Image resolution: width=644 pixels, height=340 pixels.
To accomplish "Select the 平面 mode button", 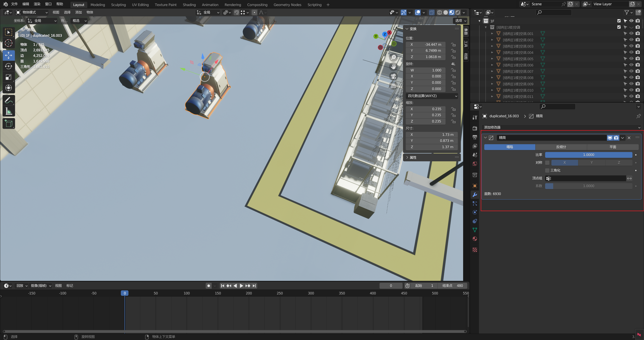I will (613, 147).
